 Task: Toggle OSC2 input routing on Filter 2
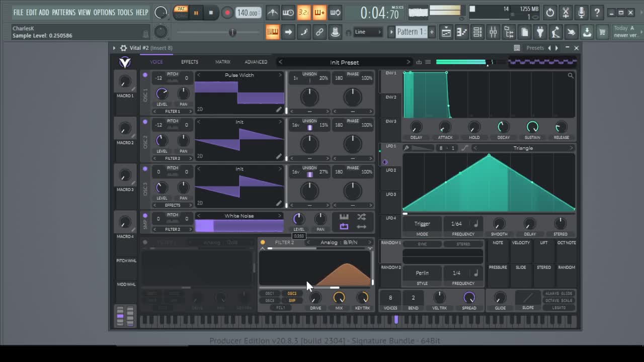[x=292, y=294]
